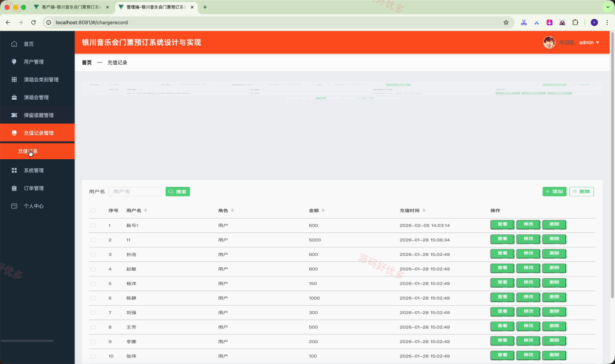Check the row for 王芳
This screenshot has width=615, height=364.
[93, 327]
